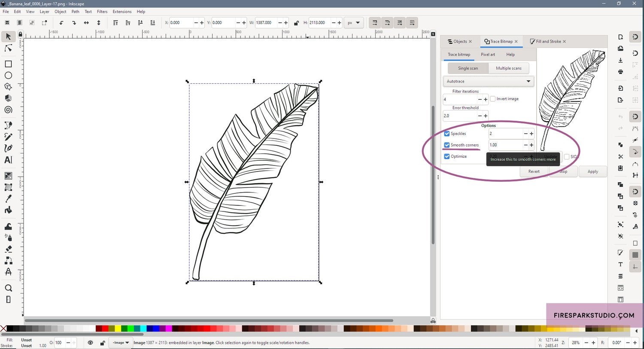644x349 pixels.
Task: Pick a color with the Dropper tool
Action: 8,198
